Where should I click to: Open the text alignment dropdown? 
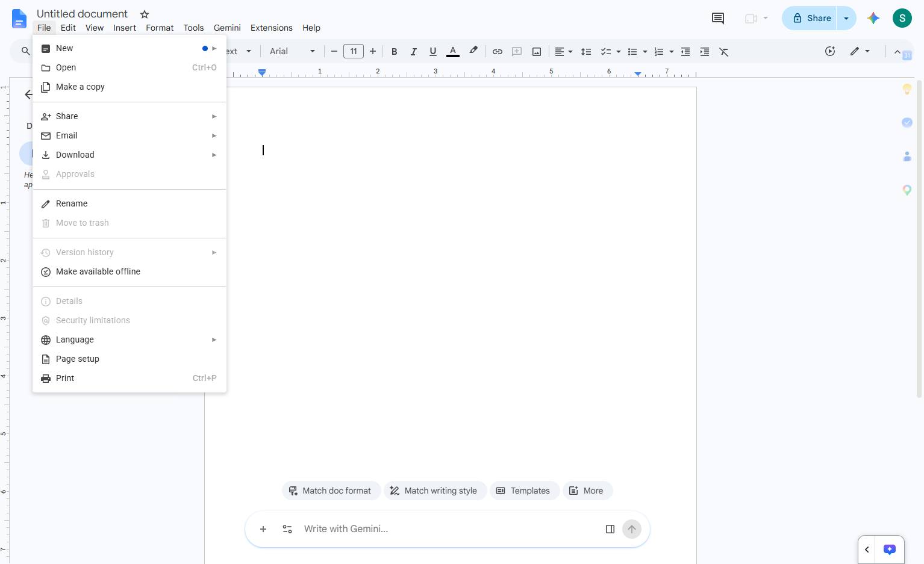[x=563, y=52]
